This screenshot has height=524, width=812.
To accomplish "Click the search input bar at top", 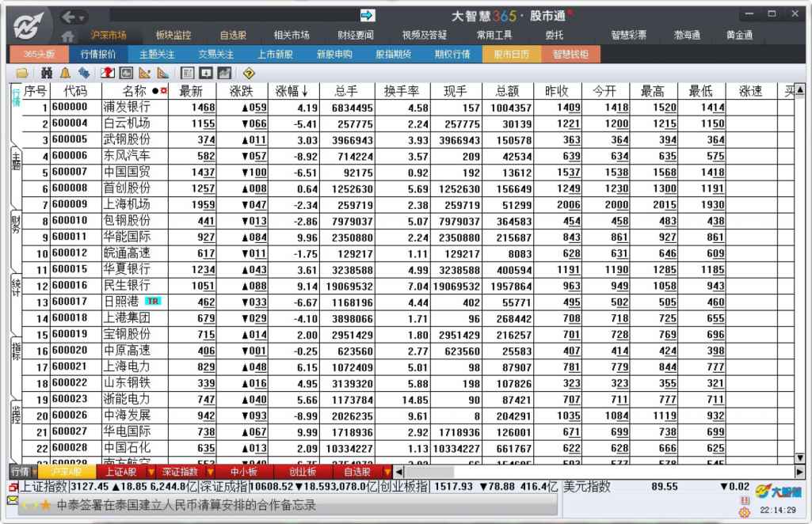I will pyautogui.click(x=234, y=16).
